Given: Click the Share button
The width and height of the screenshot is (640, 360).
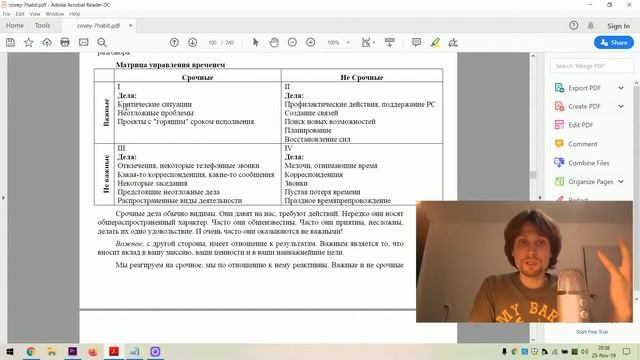Looking at the screenshot, I should [x=614, y=42].
